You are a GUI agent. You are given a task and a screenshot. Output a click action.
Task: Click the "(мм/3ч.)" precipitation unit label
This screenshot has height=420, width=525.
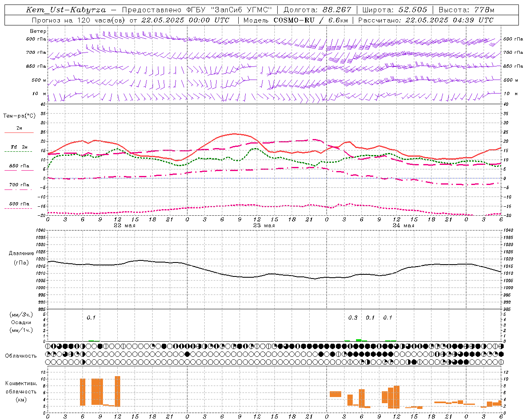[x=21, y=315]
